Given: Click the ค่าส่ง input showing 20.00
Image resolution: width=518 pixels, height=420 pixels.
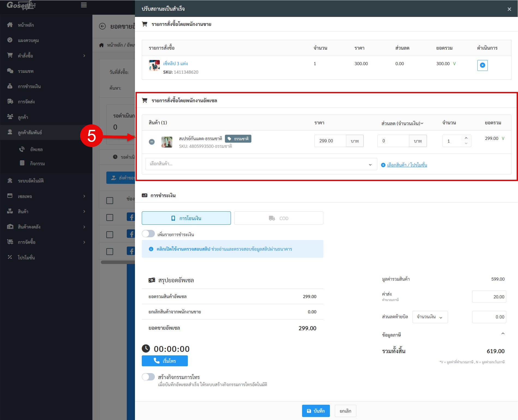Looking at the screenshot, I should click(489, 297).
